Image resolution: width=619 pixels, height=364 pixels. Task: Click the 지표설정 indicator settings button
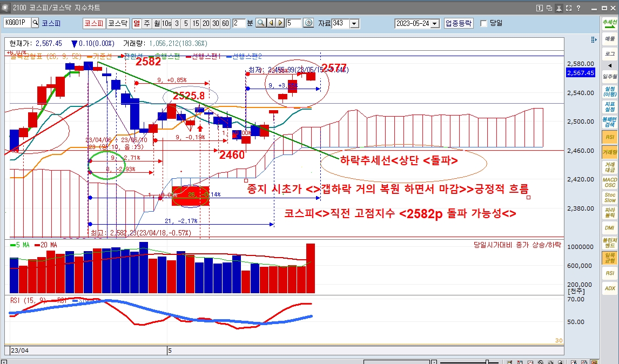(x=610, y=106)
